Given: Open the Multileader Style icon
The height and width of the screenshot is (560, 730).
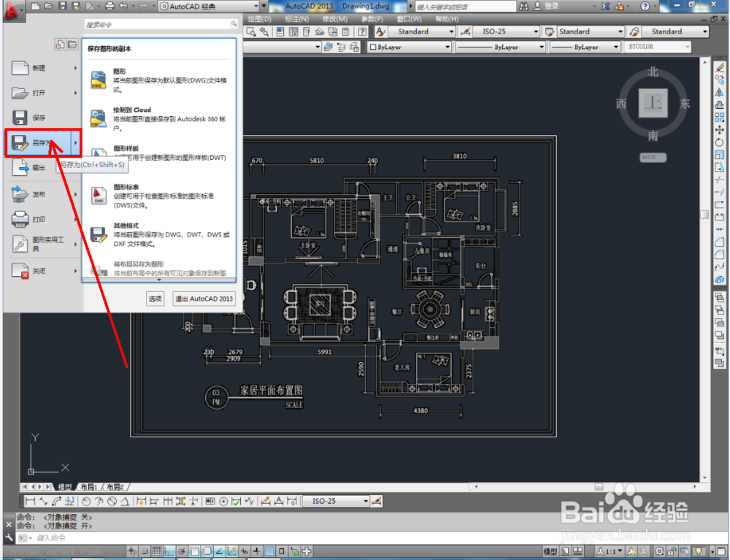Looking at the screenshot, I should 634,31.
